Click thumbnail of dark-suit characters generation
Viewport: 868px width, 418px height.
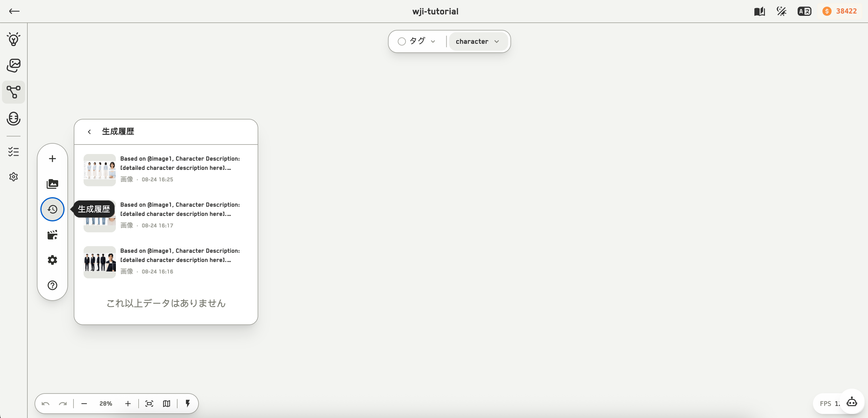[100, 262]
